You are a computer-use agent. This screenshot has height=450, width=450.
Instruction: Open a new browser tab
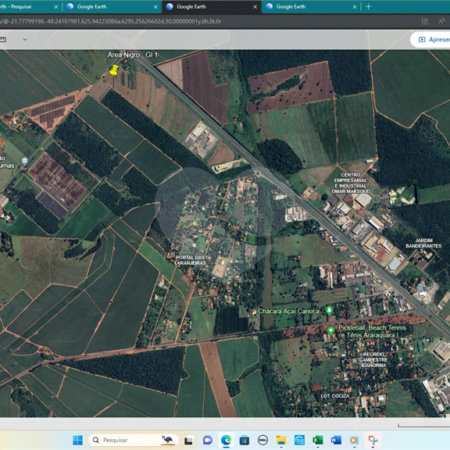(x=368, y=7)
